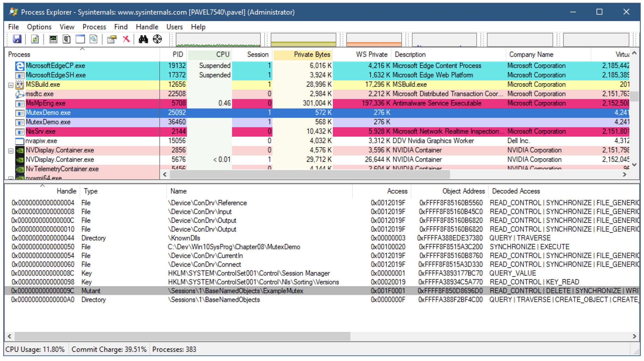
Task: Select the \KnownDlls Directory handle row
Action: tap(322, 238)
